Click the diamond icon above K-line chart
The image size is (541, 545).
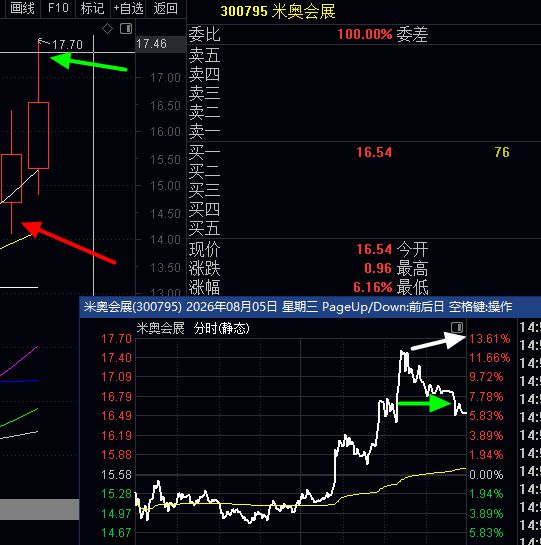pyautogui.click(x=107, y=29)
